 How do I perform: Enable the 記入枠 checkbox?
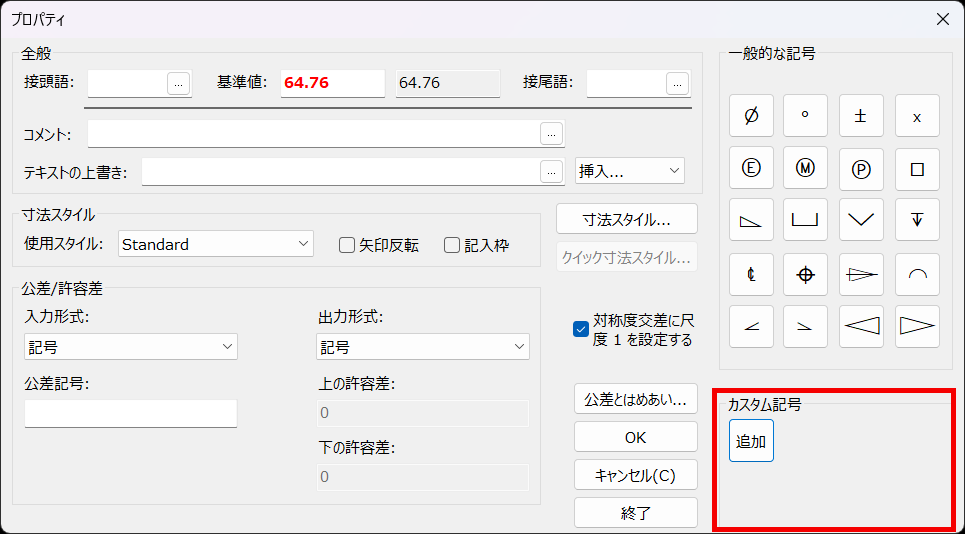476,245
